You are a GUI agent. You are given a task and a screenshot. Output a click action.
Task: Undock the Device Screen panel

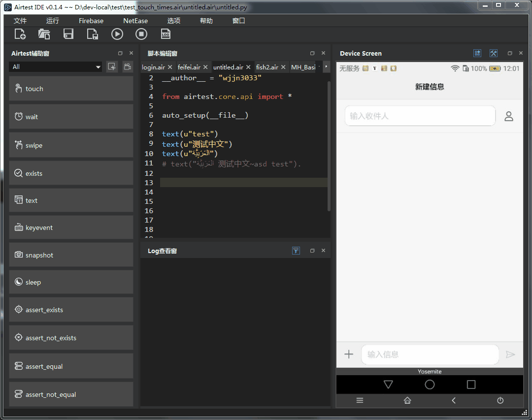pyautogui.click(x=510, y=53)
